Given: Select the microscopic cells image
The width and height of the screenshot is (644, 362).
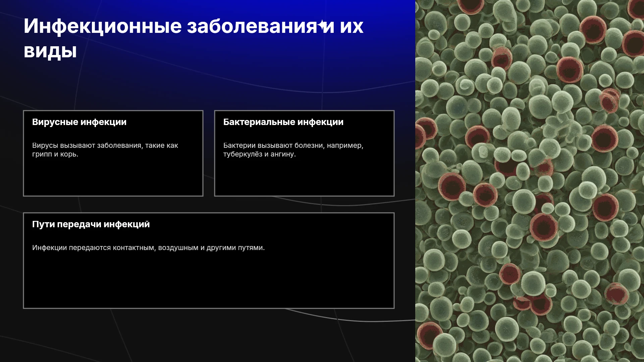Looking at the screenshot, I should pyautogui.click(x=530, y=181).
